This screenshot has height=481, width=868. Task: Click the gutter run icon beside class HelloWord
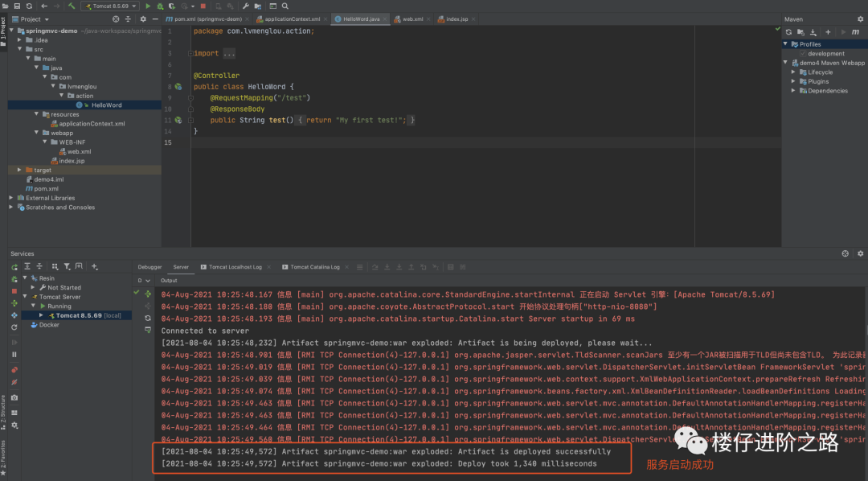[x=178, y=86]
